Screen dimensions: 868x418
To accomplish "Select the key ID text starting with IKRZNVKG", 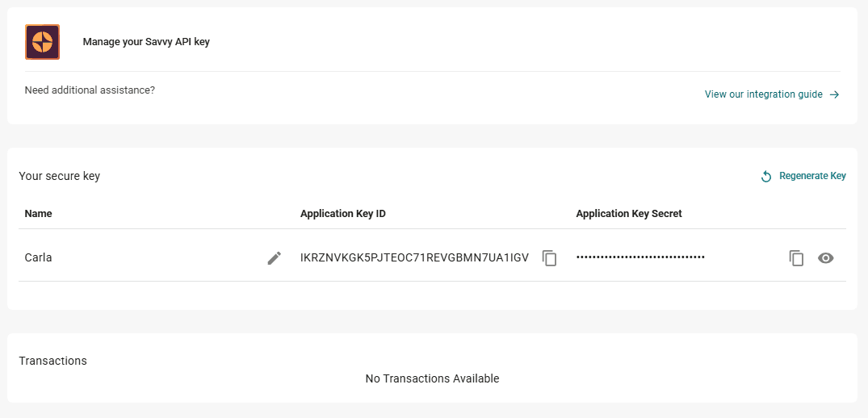I will (x=414, y=258).
